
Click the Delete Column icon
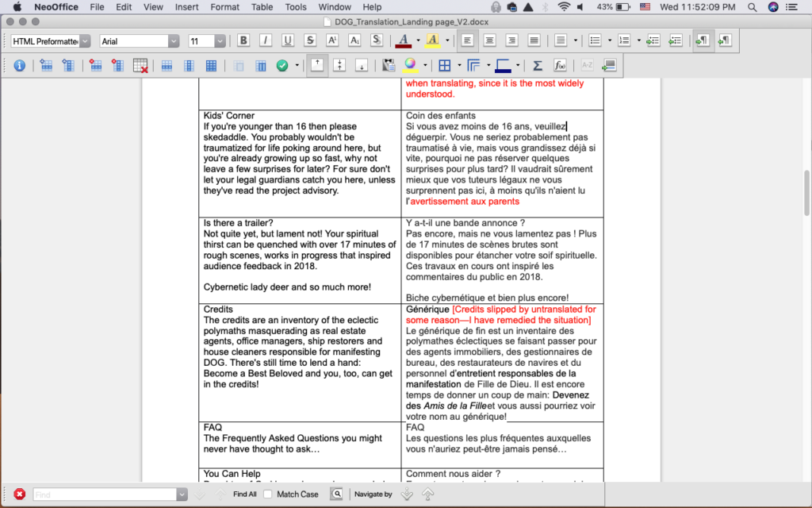pos(117,65)
